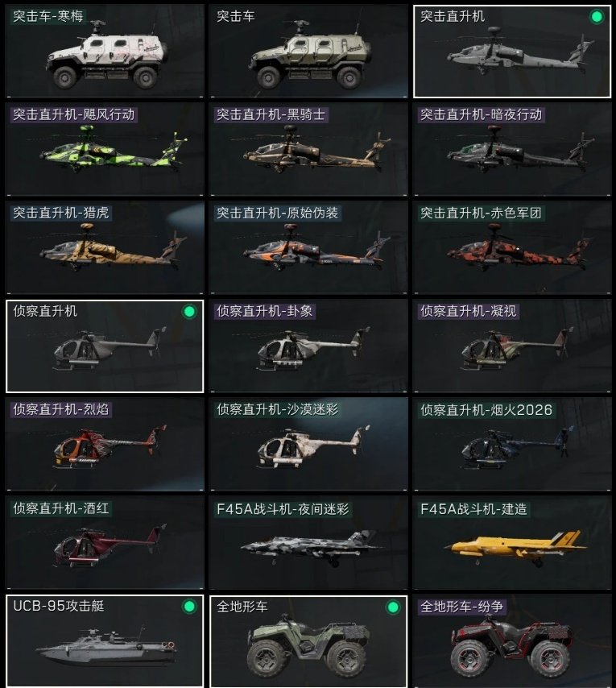Click the green equipped dot on UCB-95攻击艇
This screenshot has height=688, width=616.
189,607
